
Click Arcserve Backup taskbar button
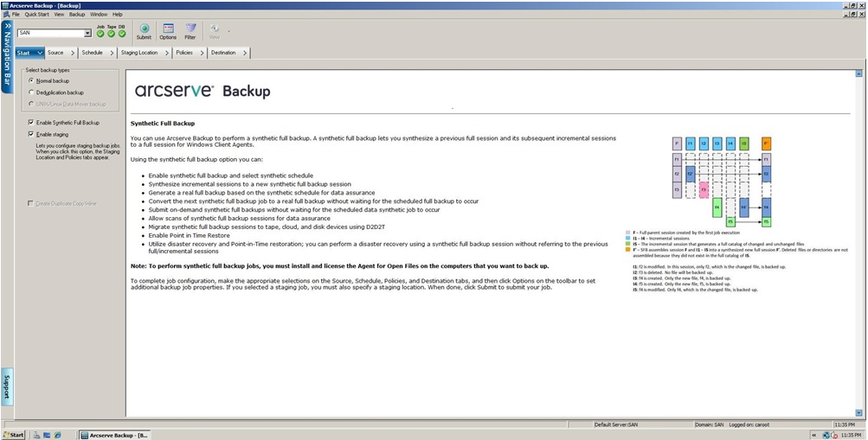tap(115, 435)
